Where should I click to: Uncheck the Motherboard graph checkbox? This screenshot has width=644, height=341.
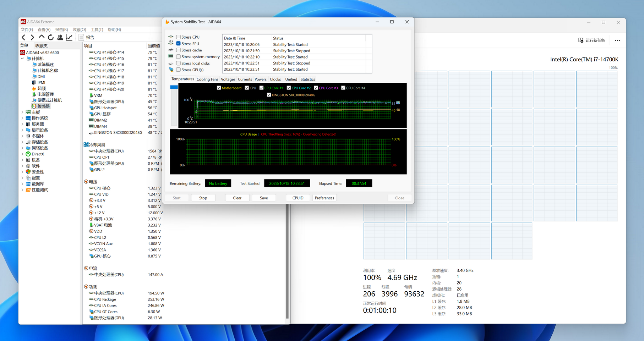tap(219, 88)
